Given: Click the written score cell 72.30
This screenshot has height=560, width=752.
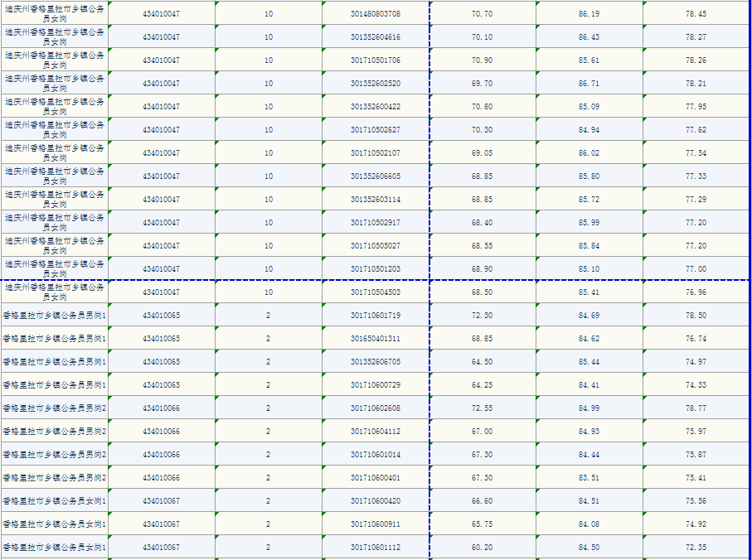Looking at the screenshot, I should [482, 316].
